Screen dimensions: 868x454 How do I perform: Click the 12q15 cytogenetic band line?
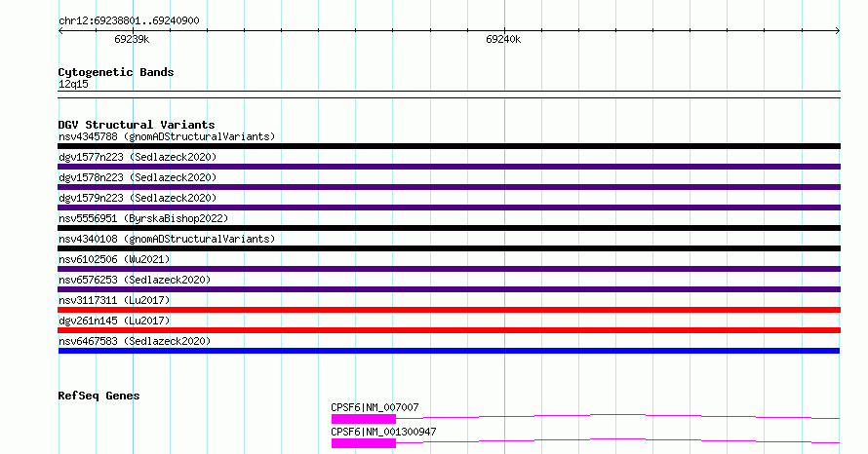[x=449, y=95]
